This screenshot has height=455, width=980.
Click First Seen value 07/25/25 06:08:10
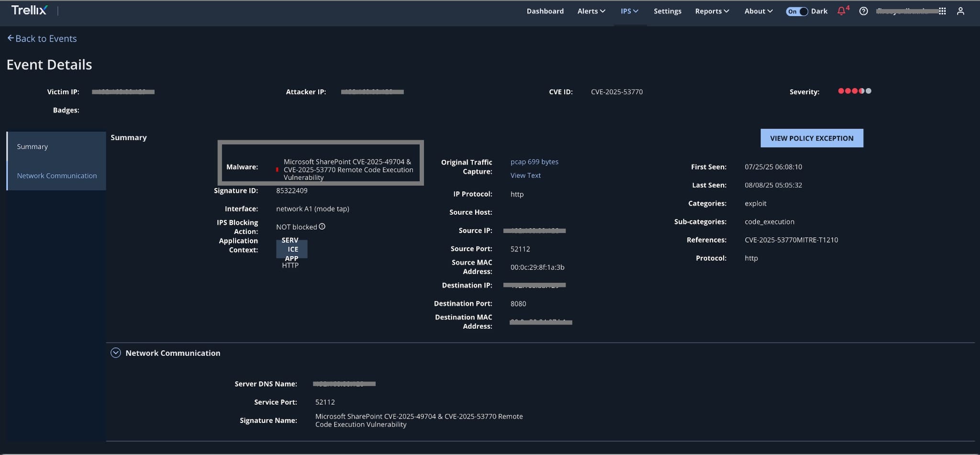point(773,166)
